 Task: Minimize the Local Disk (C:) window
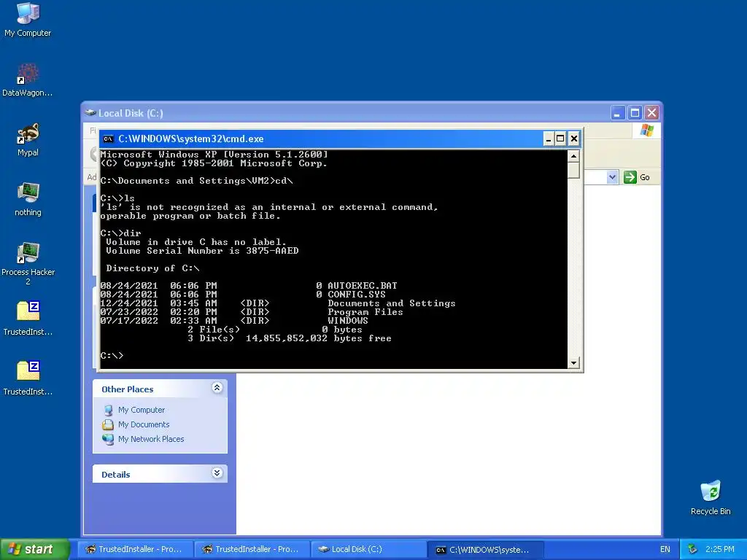(x=617, y=113)
